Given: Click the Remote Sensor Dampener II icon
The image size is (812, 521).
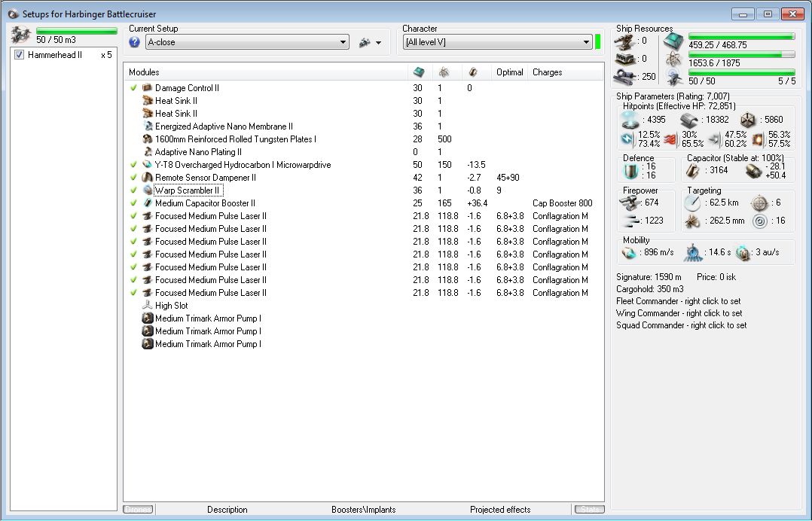Looking at the screenshot, I should [147, 178].
